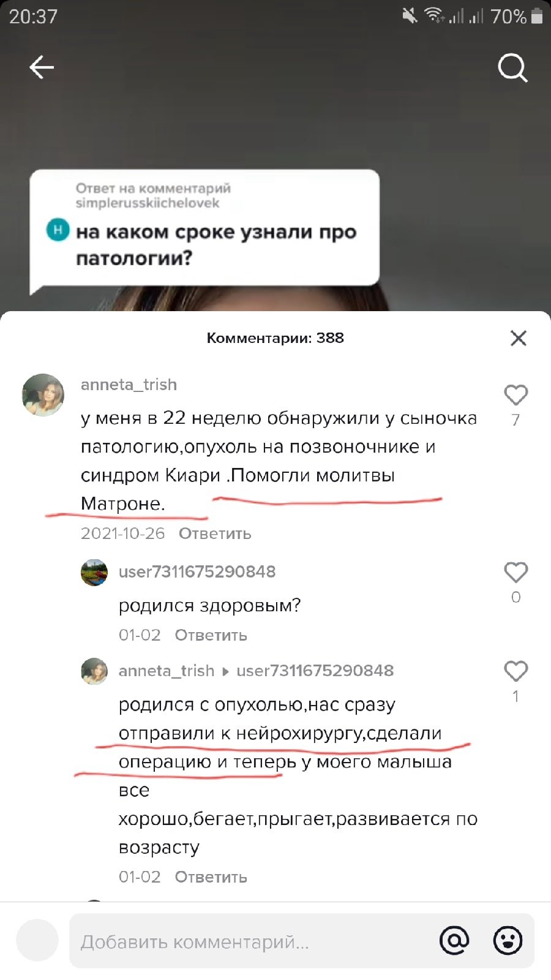551x980 pixels.
Task: Open the anneta_trish username on top comment
Action: tap(129, 385)
